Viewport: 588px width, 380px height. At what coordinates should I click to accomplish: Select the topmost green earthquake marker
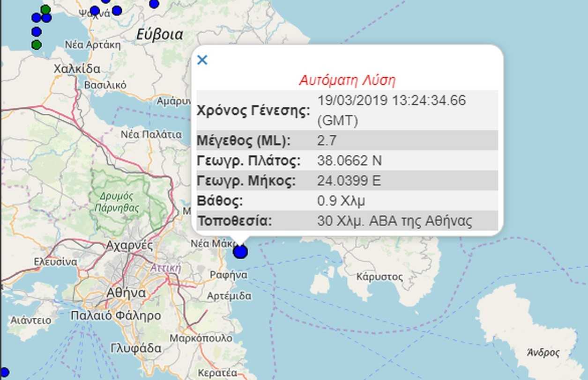tap(45, 9)
